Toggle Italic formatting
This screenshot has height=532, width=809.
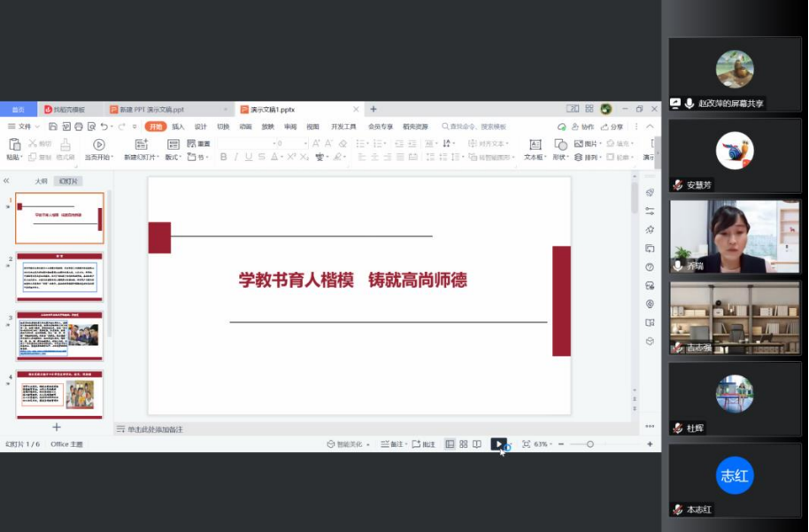tap(236, 158)
